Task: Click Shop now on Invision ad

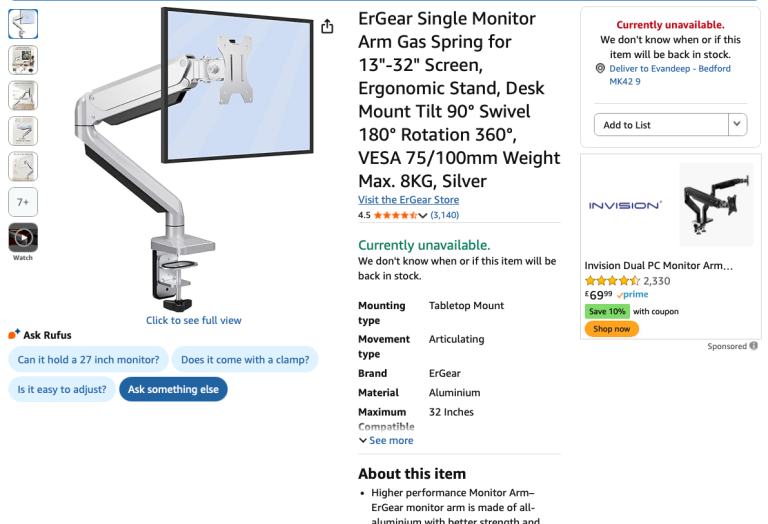Action: 611,329
